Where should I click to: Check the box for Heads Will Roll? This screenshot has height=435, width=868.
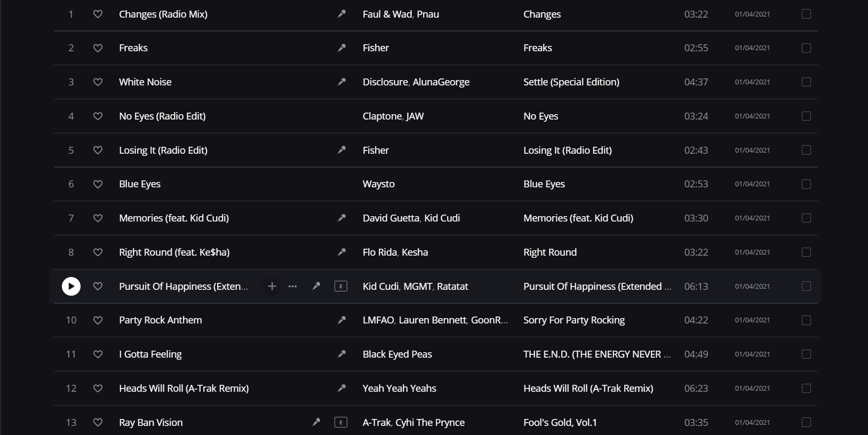(806, 388)
